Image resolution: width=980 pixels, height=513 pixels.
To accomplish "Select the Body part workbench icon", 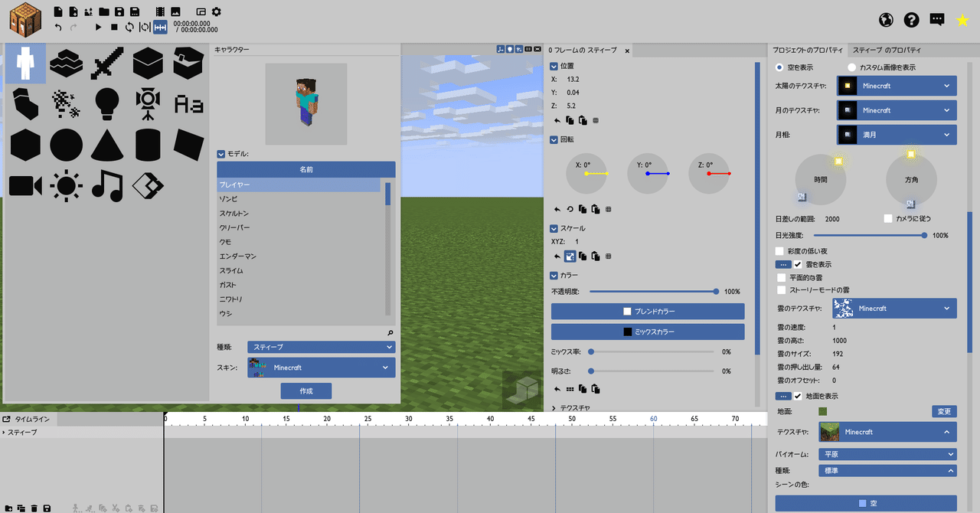I will pos(25,103).
